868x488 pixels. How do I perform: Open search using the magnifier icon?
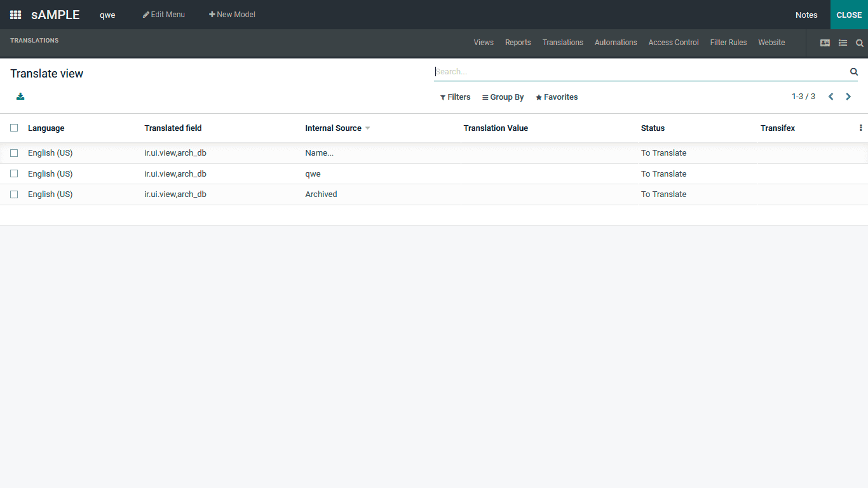click(x=860, y=43)
